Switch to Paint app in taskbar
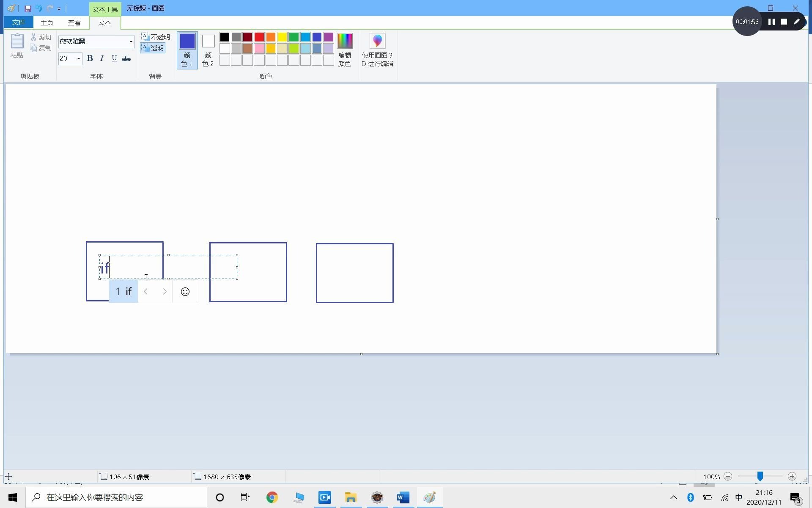 click(430, 497)
